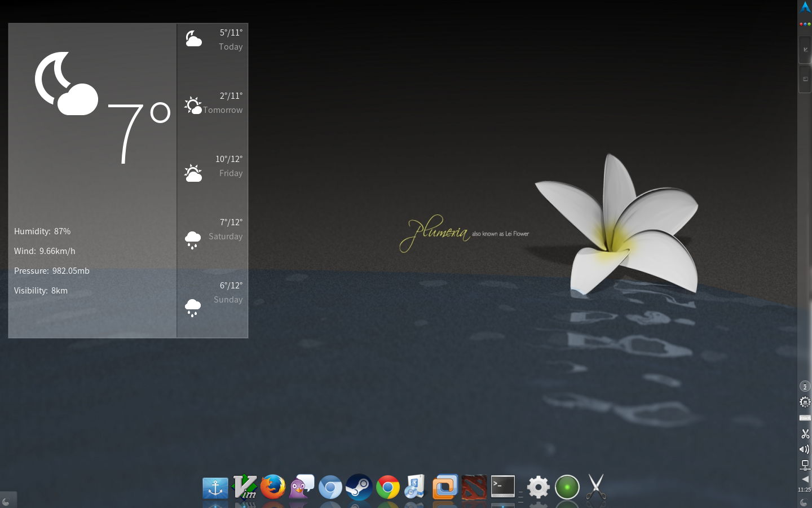
Task: Open the activities three-dot button
Action: (805, 24)
